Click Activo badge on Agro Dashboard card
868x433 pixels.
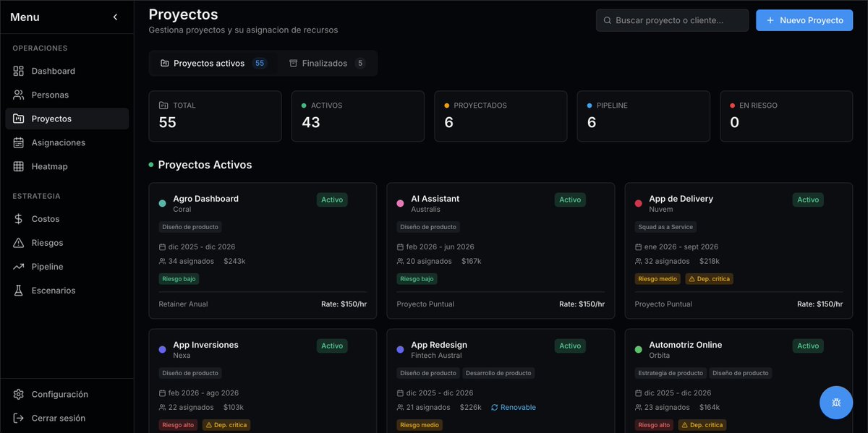(x=332, y=200)
